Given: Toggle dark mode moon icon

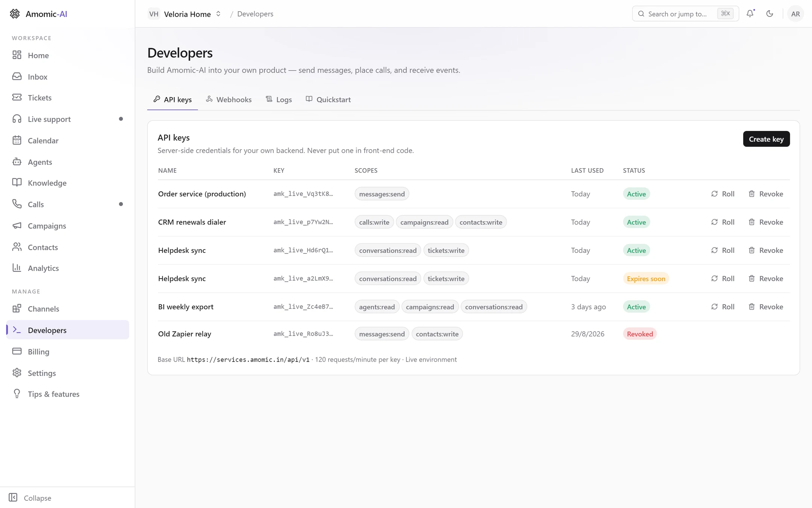Looking at the screenshot, I should click(770, 14).
